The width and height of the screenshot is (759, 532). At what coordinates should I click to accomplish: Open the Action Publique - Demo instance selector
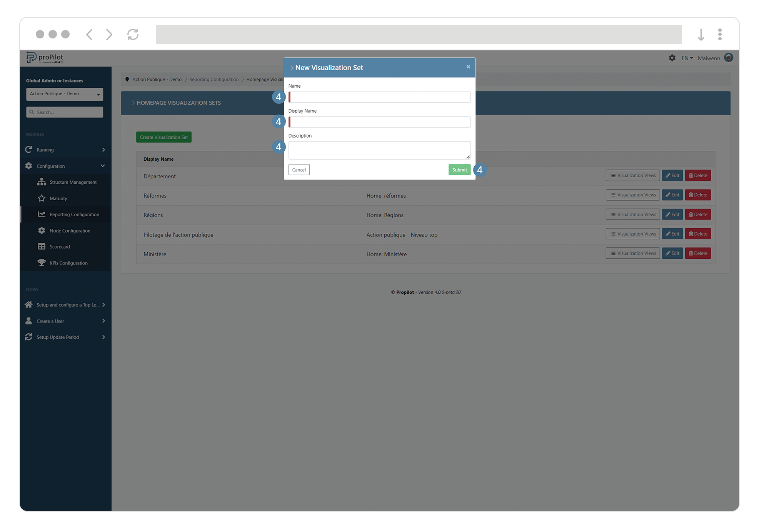click(x=64, y=94)
